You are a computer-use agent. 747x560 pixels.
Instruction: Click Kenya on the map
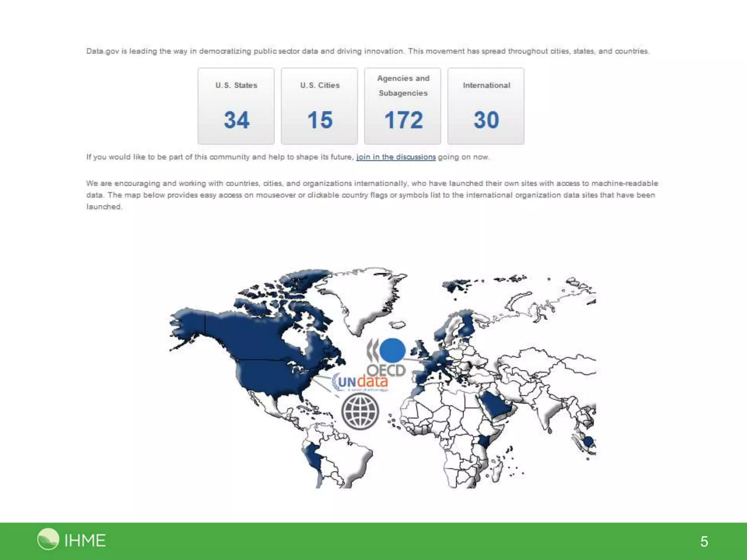[x=484, y=441]
